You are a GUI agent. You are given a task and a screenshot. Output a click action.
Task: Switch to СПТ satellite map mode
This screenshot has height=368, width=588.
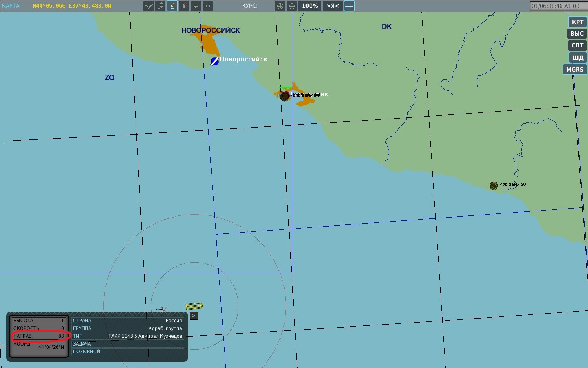(x=577, y=45)
